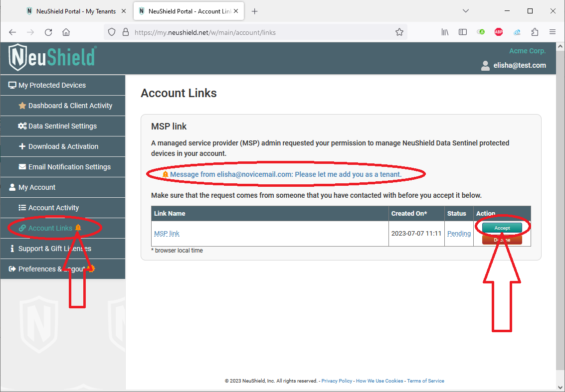Open Support & Gift Licenses
Viewport: 565px width, 392px height.
click(63, 249)
